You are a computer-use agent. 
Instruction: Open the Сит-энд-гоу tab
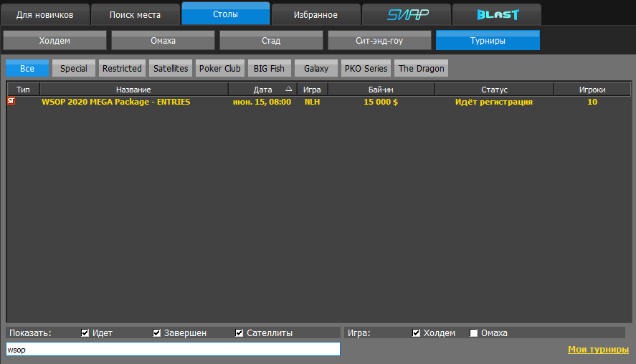(379, 41)
